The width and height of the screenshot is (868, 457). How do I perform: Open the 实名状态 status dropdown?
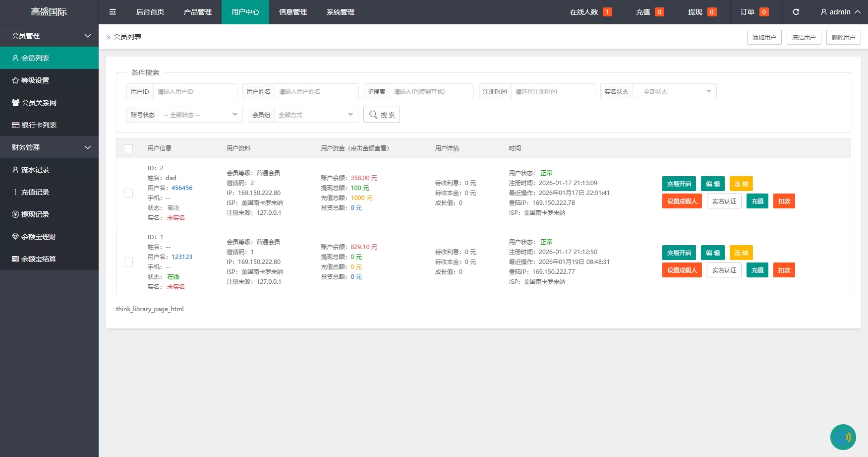point(674,91)
